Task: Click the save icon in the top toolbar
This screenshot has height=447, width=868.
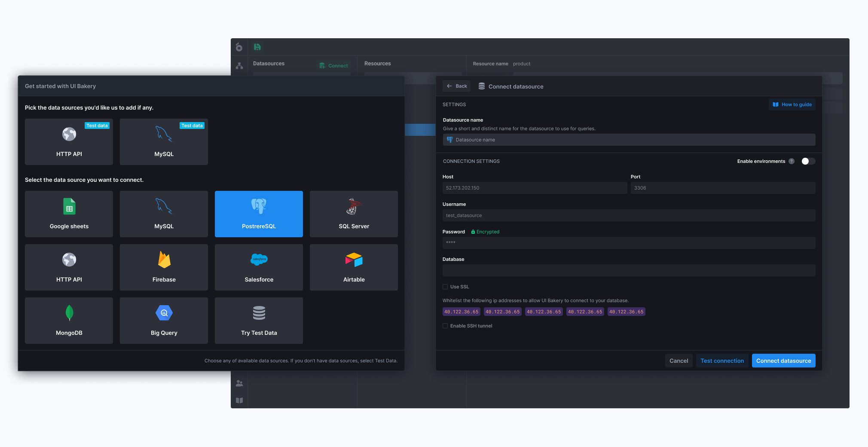Action: pyautogui.click(x=257, y=47)
